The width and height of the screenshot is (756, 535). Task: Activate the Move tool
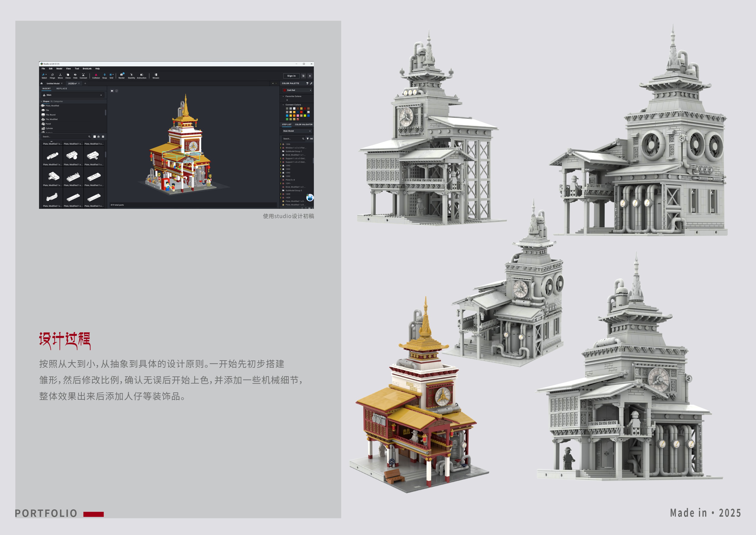pos(61,76)
